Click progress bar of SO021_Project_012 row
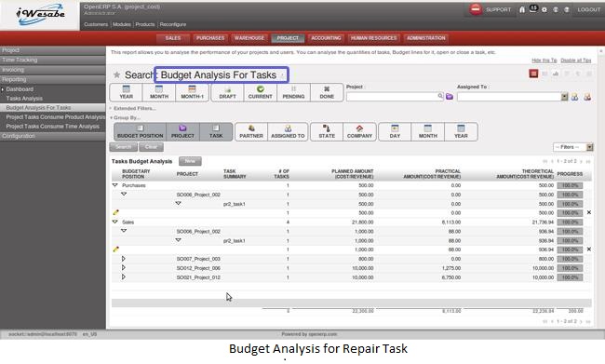Screen dimensions: 605x364 [x=570, y=277]
